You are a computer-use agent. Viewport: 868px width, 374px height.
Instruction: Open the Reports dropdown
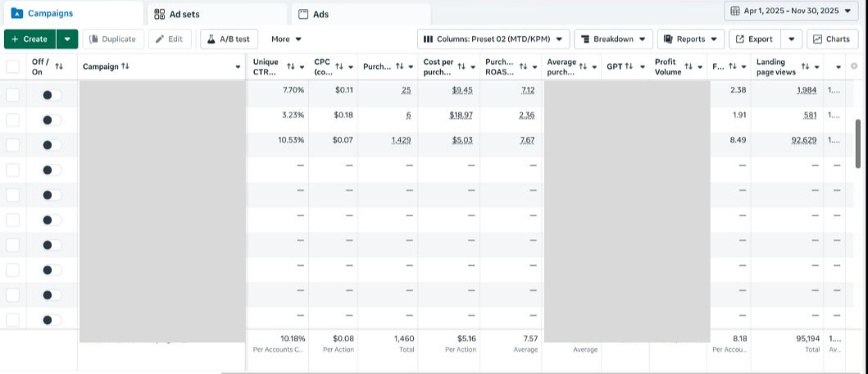pyautogui.click(x=690, y=39)
